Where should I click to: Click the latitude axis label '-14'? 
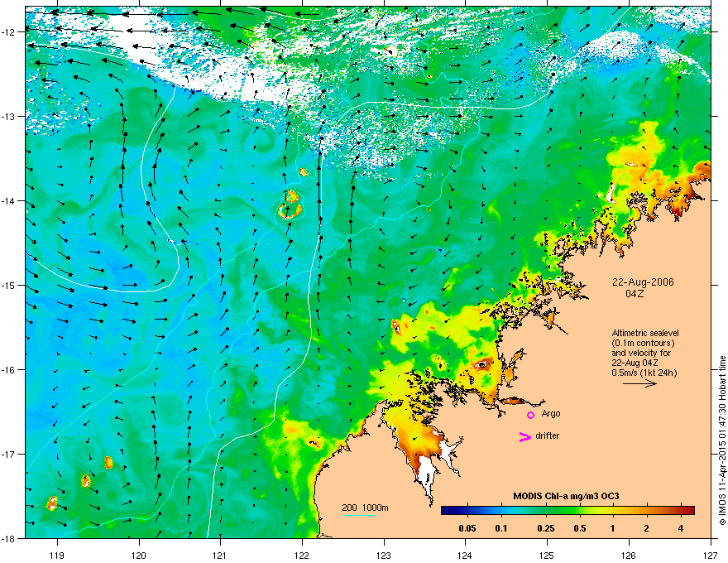[8, 200]
